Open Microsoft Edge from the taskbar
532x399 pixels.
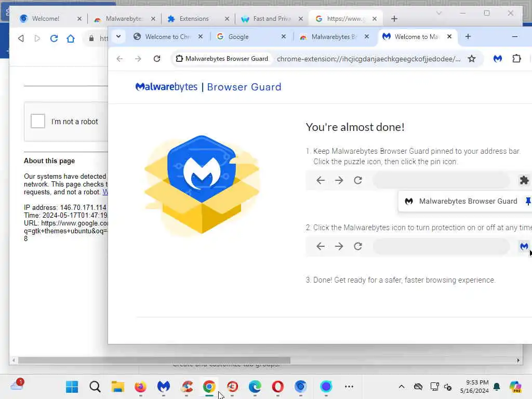[255, 387]
